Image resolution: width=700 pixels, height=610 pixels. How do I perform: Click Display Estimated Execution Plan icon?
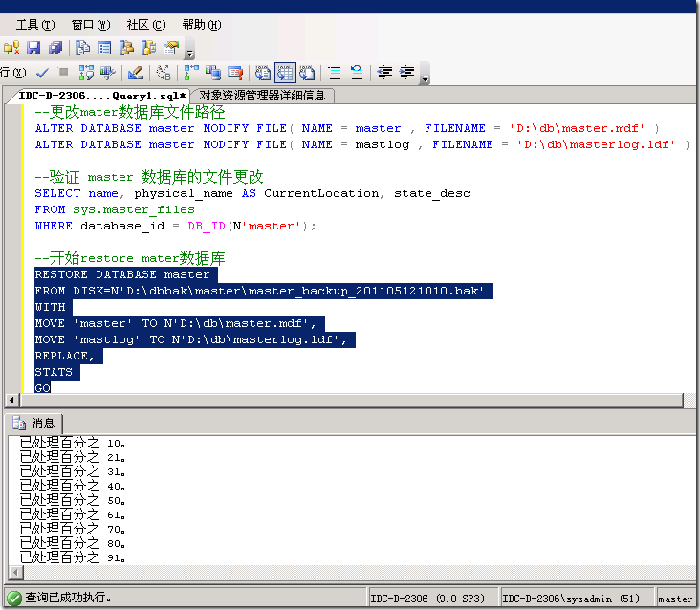(87, 72)
